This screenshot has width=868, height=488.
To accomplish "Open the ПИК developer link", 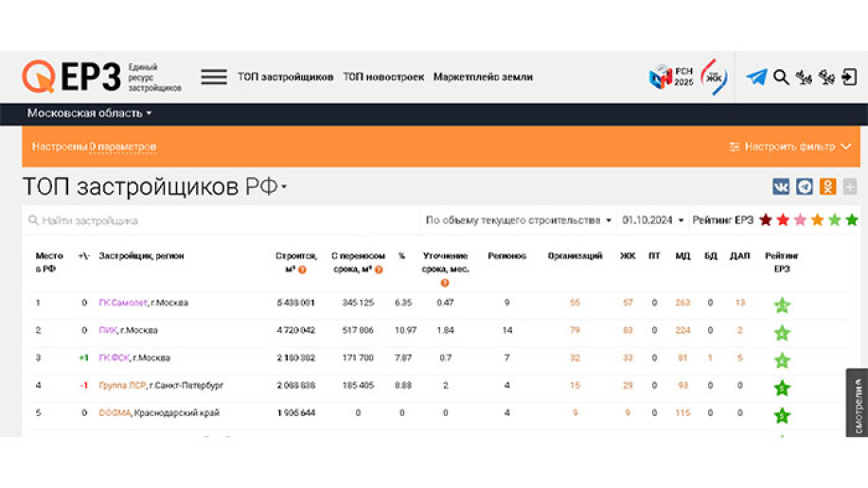I will pos(108,330).
